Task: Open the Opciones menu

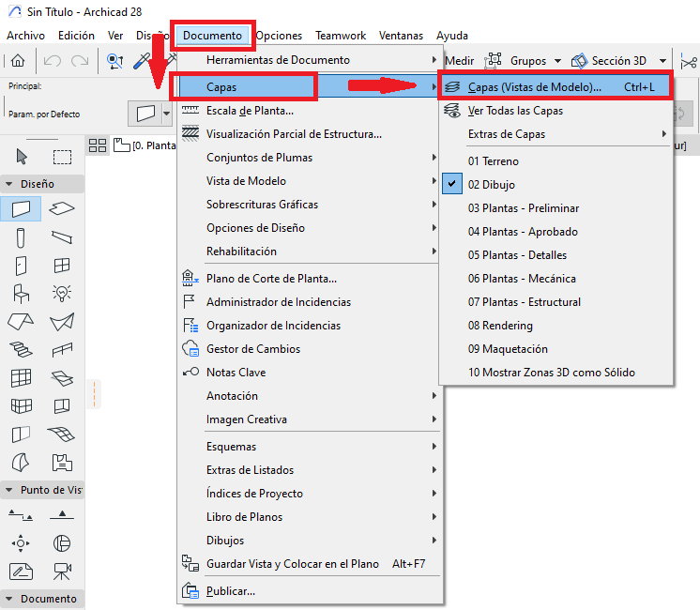Action: click(279, 36)
